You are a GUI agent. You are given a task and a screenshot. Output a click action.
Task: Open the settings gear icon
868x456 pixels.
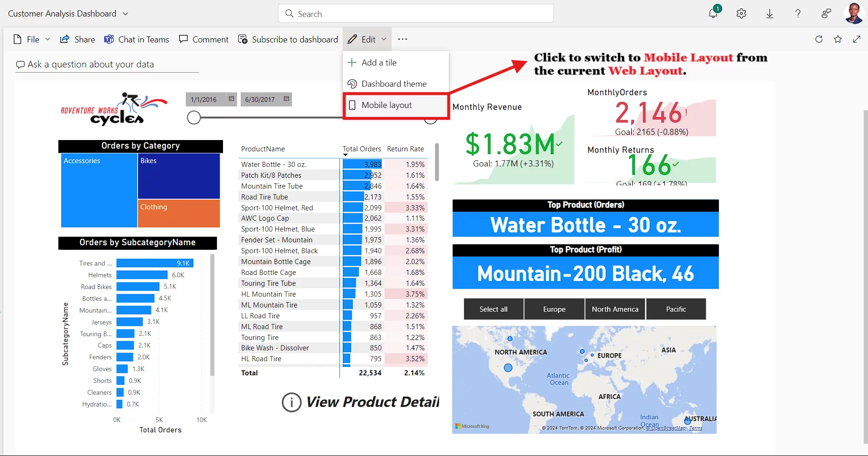coord(741,14)
